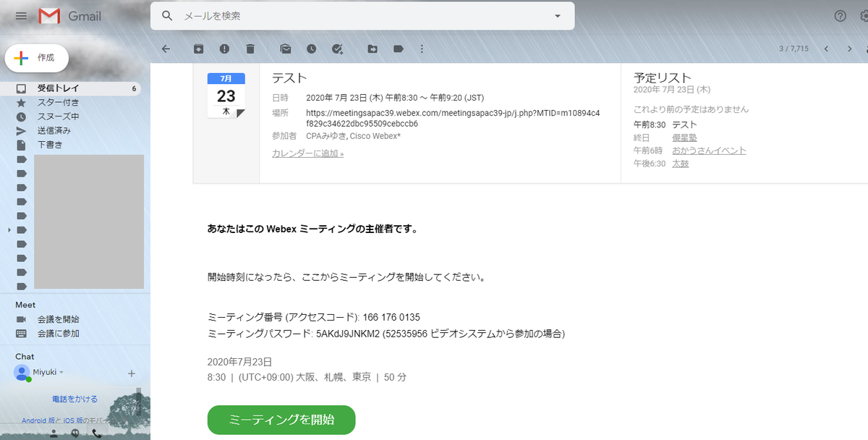Open 太鼓 event link
This screenshot has width=868, height=440.
(x=680, y=164)
